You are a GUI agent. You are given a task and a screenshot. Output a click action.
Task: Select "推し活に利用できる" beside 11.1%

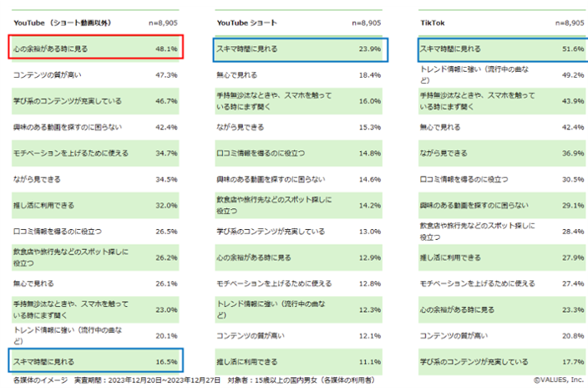click(x=247, y=362)
